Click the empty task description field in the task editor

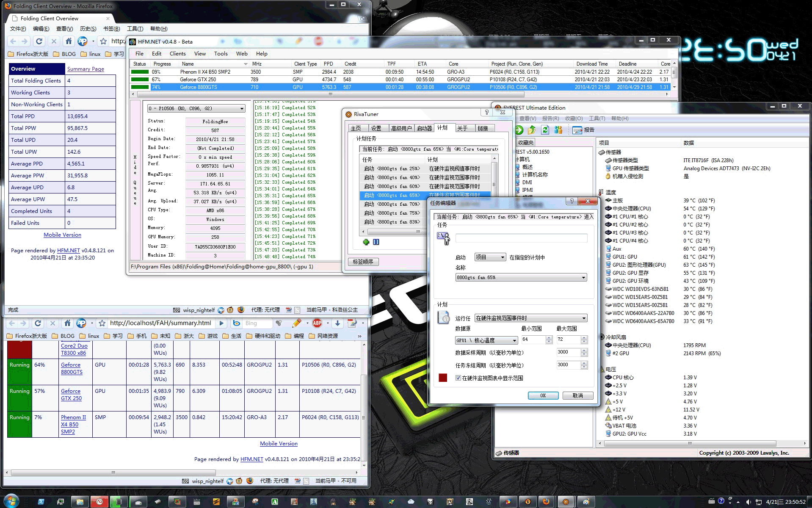coord(521,238)
